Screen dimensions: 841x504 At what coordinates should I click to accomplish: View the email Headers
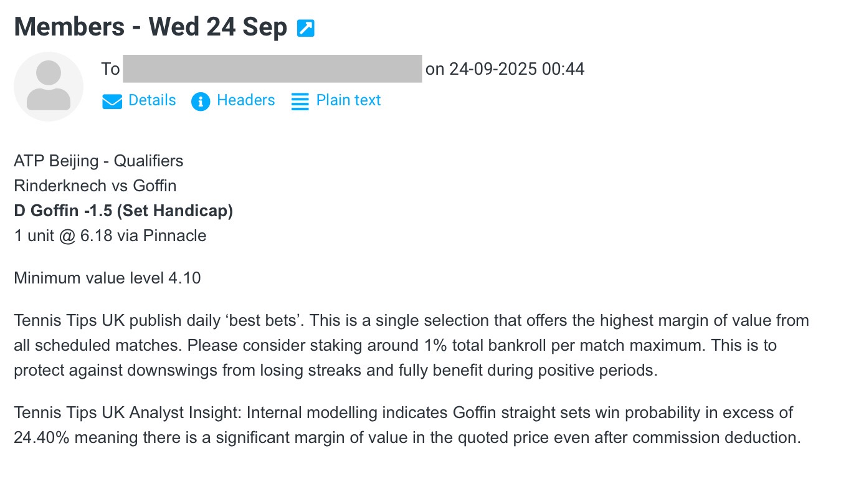[x=245, y=100]
